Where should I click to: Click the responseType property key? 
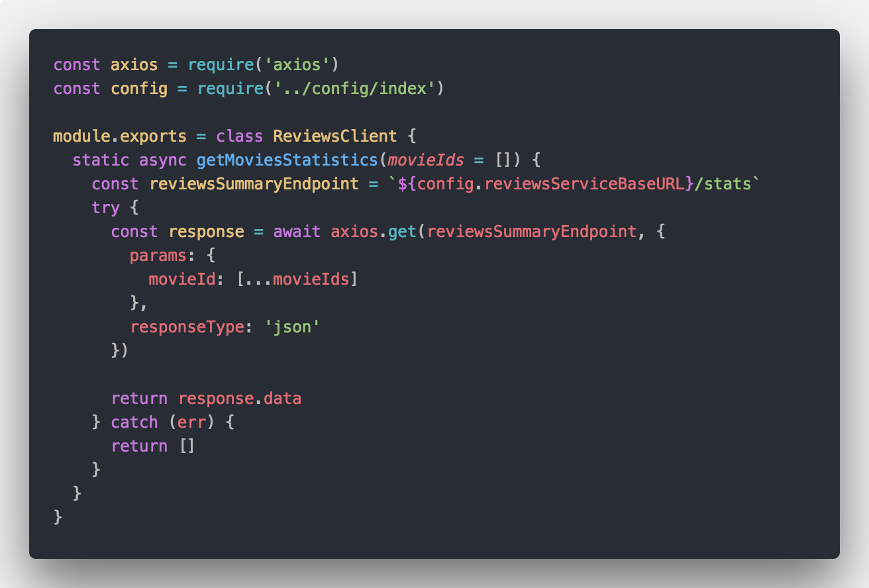(187, 327)
